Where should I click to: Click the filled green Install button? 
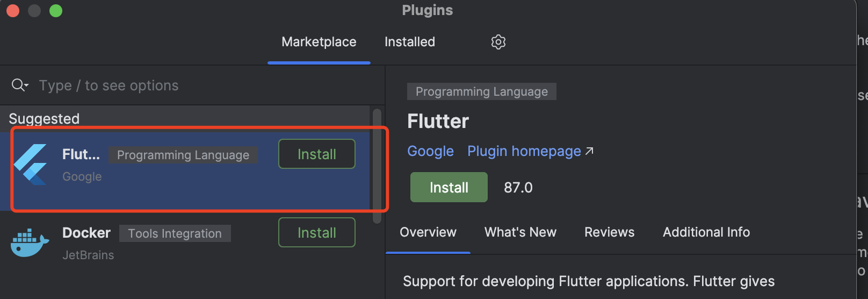[x=449, y=187]
